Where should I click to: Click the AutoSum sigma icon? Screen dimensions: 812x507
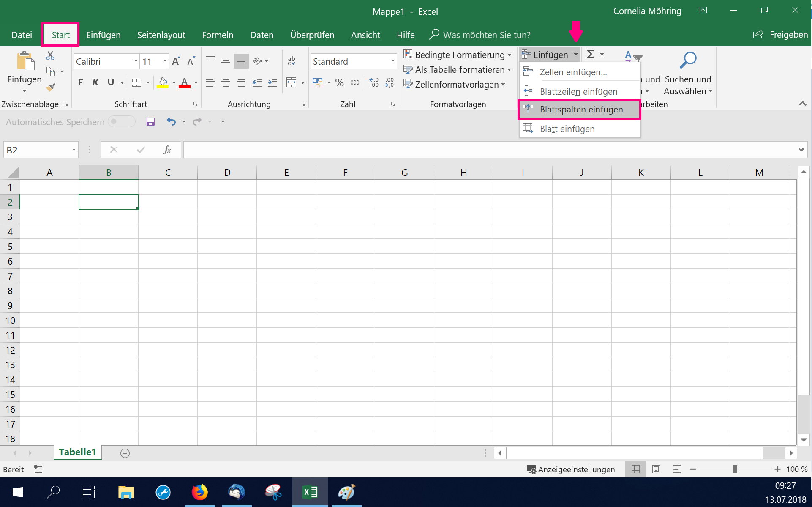[x=591, y=54]
